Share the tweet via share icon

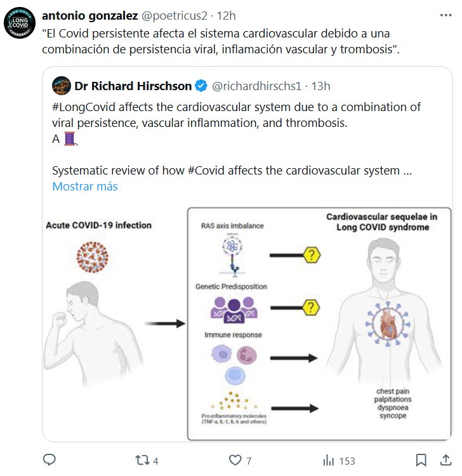click(x=444, y=460)
